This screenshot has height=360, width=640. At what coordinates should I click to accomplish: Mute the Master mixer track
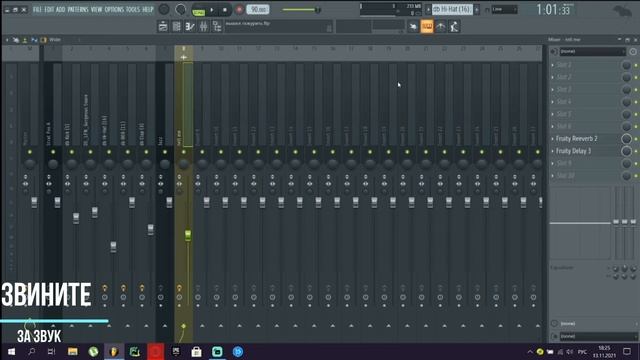pos(29,152)
